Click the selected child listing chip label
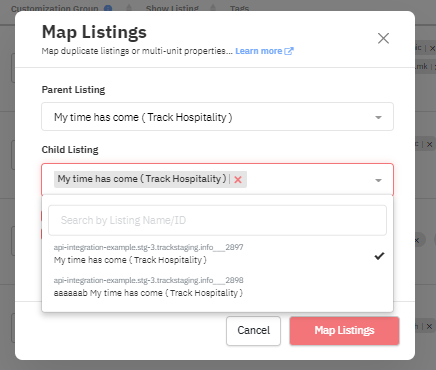The height and width of the screenshot is (370, 436). point(142,179)
